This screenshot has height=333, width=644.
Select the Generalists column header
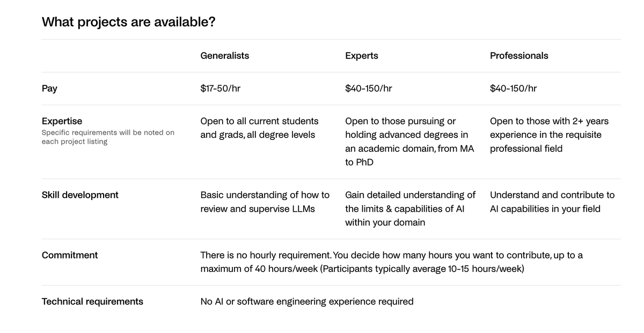click(x=224, y=56)
